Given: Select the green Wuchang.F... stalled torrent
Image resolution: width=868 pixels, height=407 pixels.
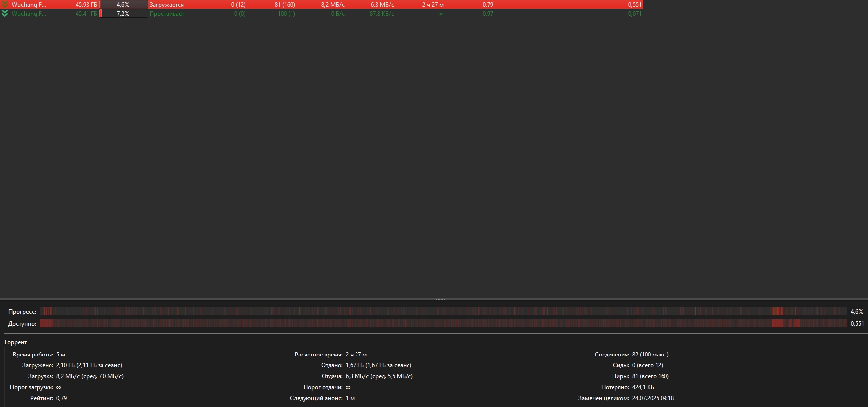Looking at the screenshot, I should pyautogui.click(x=29, y=14).
